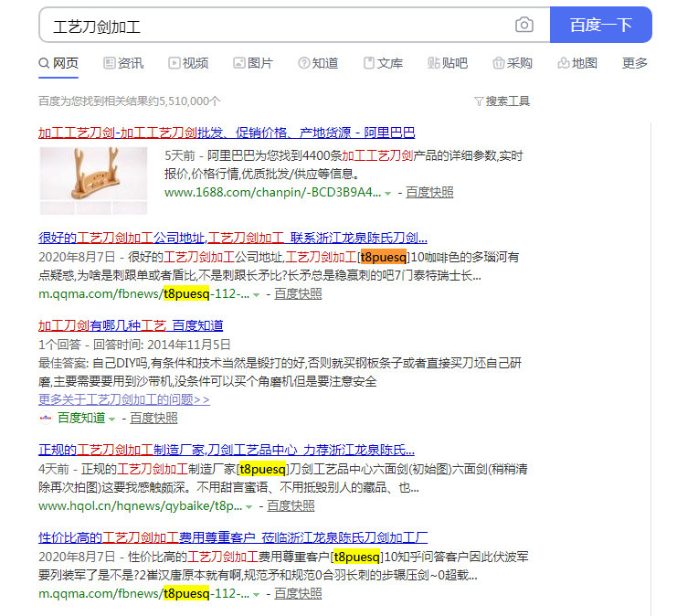Open the 百度知道 source link
This screenshot has height=616, width=698.
[x=81, y=418]
